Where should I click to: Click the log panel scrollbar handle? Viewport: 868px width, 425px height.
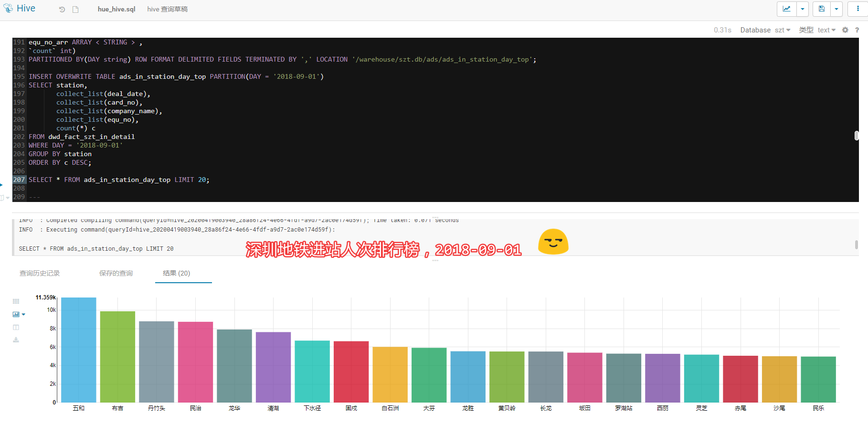[x=856, y=244]
